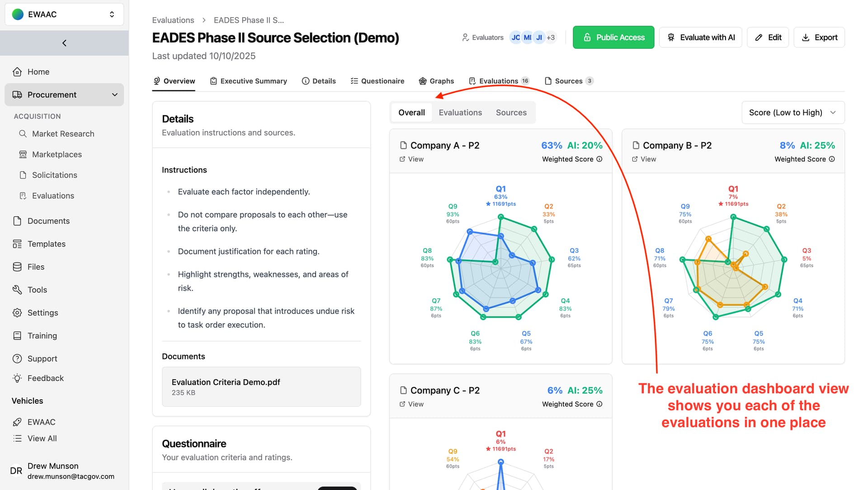
Task: Click the Home icon in sidebar
Action: coord(17,72)
